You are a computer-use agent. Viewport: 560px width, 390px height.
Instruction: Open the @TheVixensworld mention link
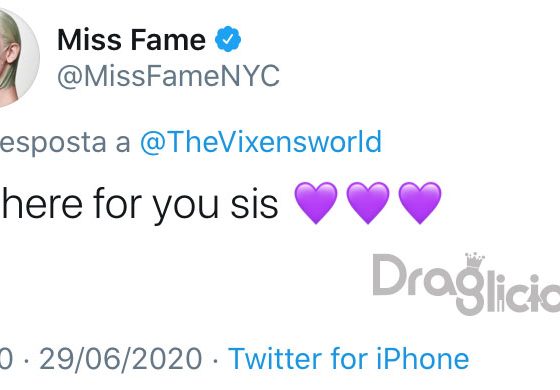[x=261, y=142]
